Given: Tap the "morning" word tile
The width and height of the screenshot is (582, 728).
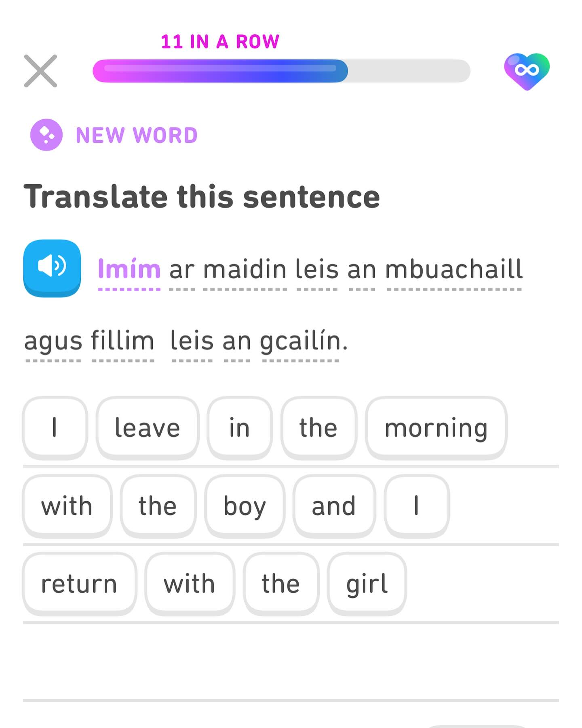Looking at the screenshot, I should pyautogui.click(x=436, y=427).
